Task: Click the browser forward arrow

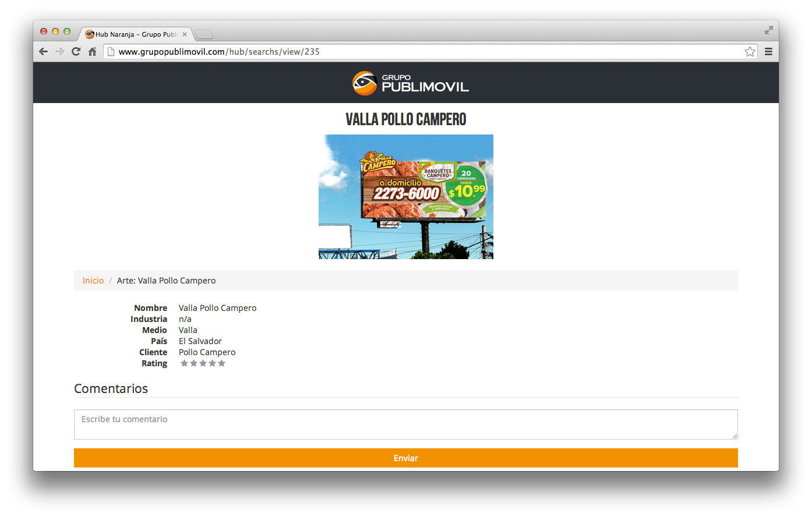Action: [x=59, y=51]
